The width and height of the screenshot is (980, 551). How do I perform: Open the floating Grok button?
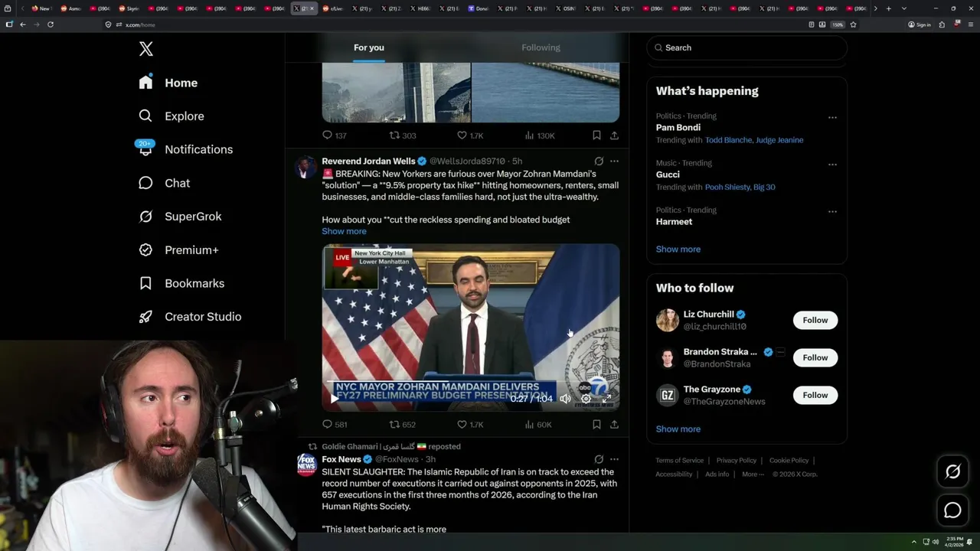click(952, 472)
